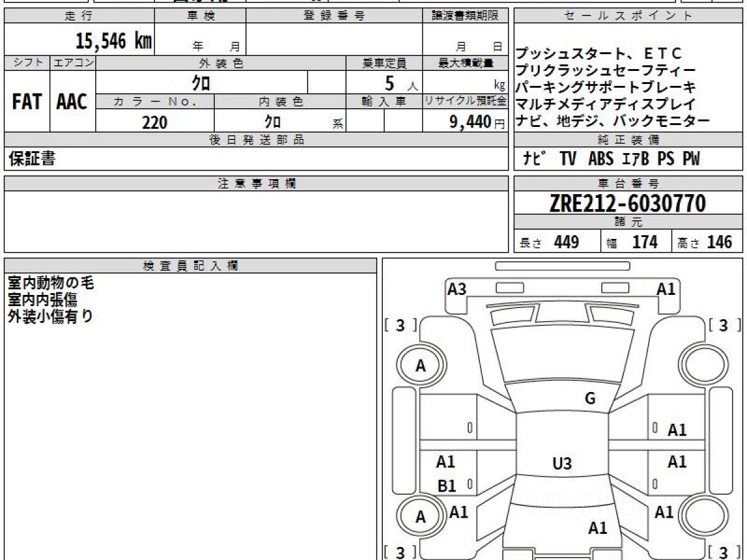
Task: Click the 室内動物の毛 inspector note
Action: [50, 283]
